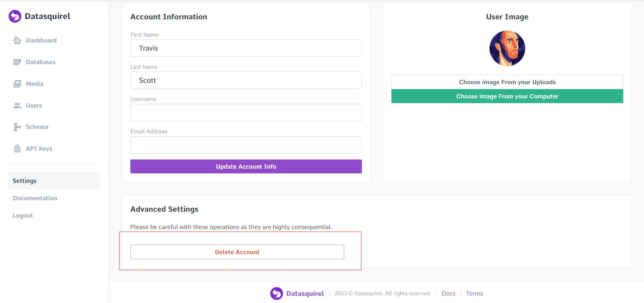Screen dimensions: 644x303
Task: Click the Users people icon
Action: 17,106
